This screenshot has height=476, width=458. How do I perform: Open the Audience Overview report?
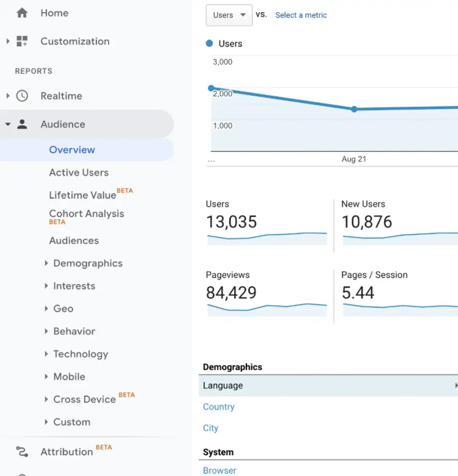coord(87,150)
